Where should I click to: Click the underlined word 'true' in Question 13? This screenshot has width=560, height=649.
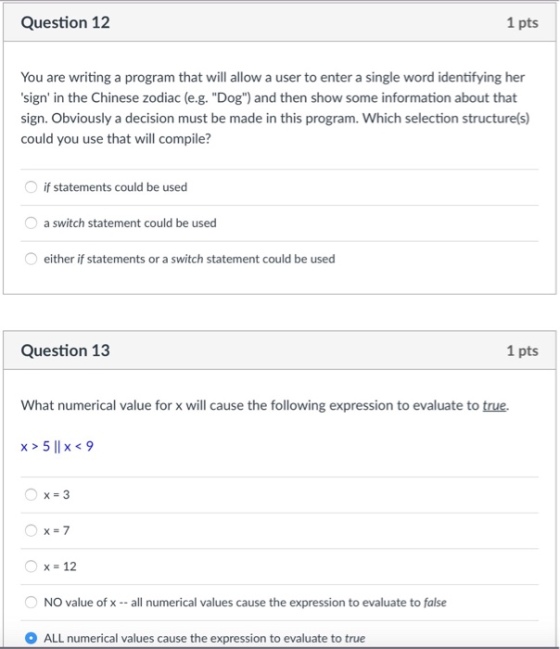click(494, 405)
